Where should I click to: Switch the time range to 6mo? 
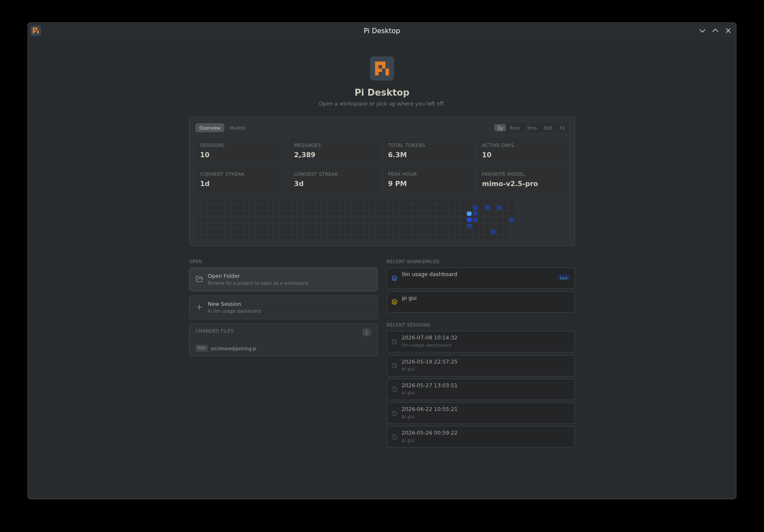[x=515, y=128]
